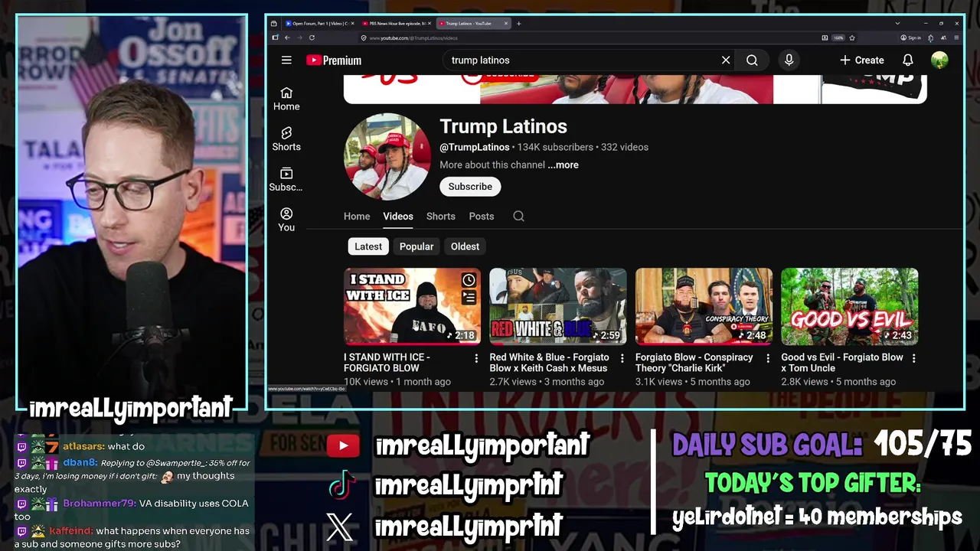Click chat username 'atlasars'
Viewport: 980px width, 551px height.
pyautogui.click(x=83, y=447)
